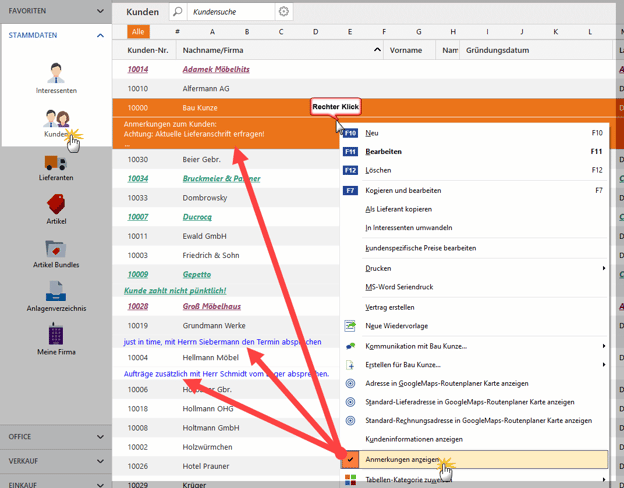This screenshot has height=488, width=624.
Task: Filter customers by letter A
Action: (212, 32)
